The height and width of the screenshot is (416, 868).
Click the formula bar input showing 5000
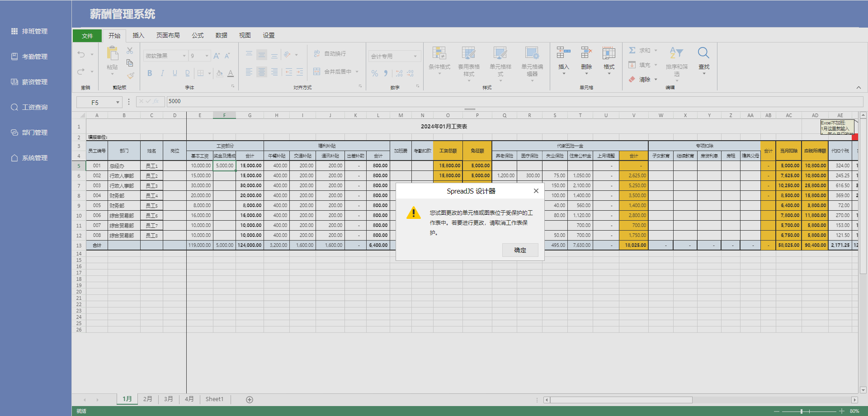point(514,101)
